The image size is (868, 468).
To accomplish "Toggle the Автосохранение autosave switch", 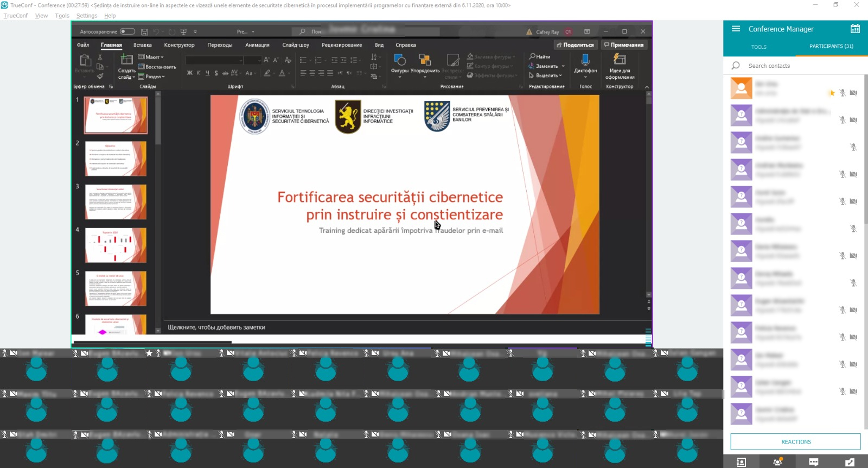I will (x=127, y=31).
